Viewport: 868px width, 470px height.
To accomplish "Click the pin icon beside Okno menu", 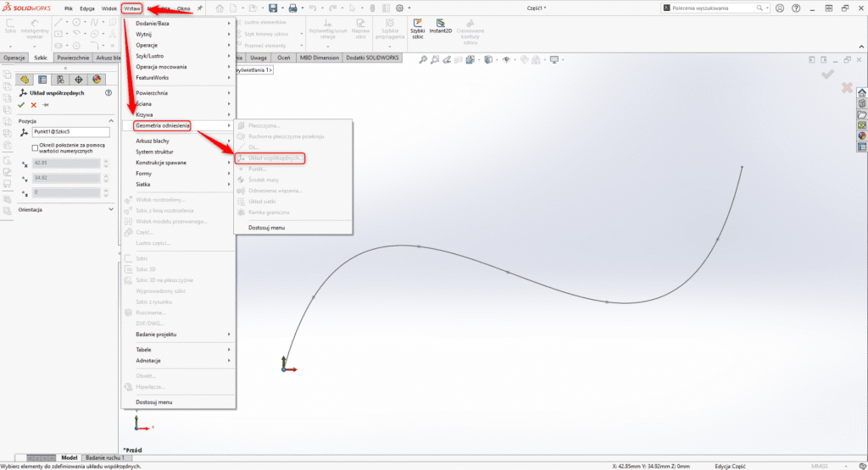I will (x=200, y=8).
